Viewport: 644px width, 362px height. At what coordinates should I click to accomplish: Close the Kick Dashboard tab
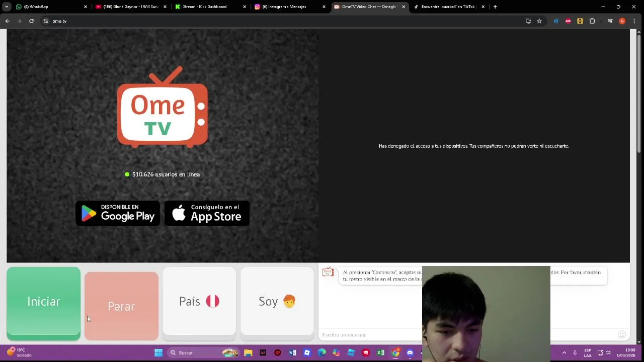click(245, 7)
